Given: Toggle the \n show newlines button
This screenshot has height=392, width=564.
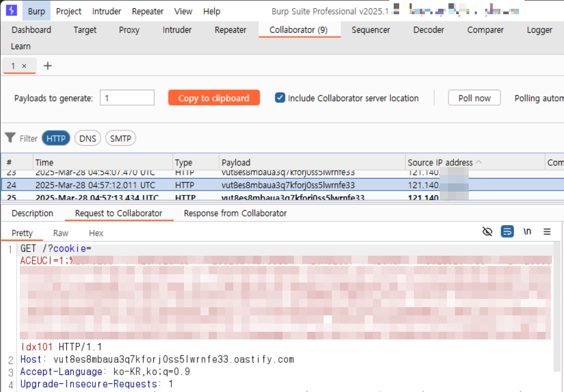Looking at the screenshot, I should click(527, 232).
